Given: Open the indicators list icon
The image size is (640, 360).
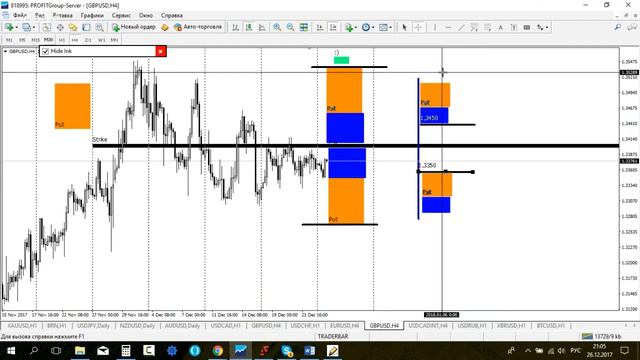Looking at the screenshot, I should 349,27.
